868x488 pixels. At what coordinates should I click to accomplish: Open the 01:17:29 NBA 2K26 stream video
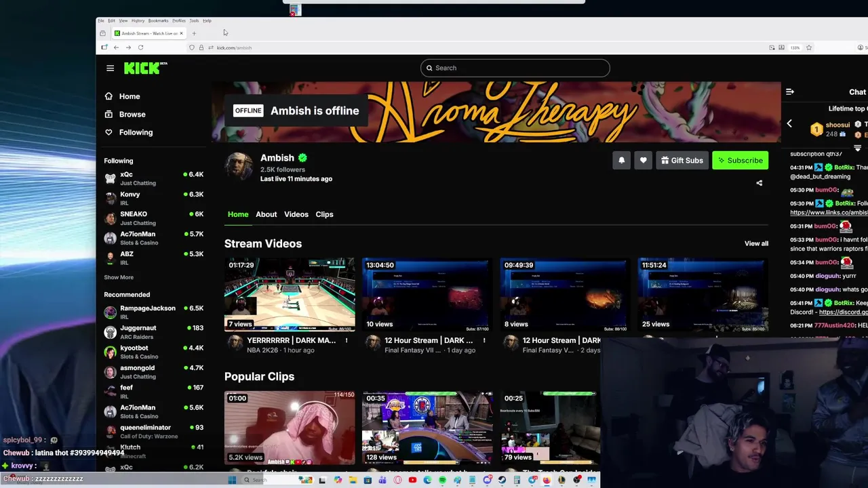click(x=290, y=295)
